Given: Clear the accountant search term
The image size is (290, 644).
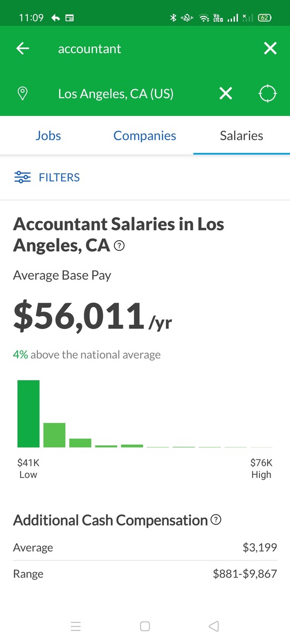Looking at the screenshot, I should pyautogui.click(x=270, y=49).
